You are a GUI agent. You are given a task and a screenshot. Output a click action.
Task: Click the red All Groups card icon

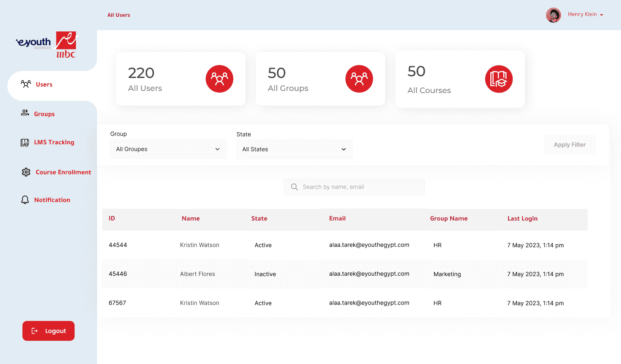(359, 79)
